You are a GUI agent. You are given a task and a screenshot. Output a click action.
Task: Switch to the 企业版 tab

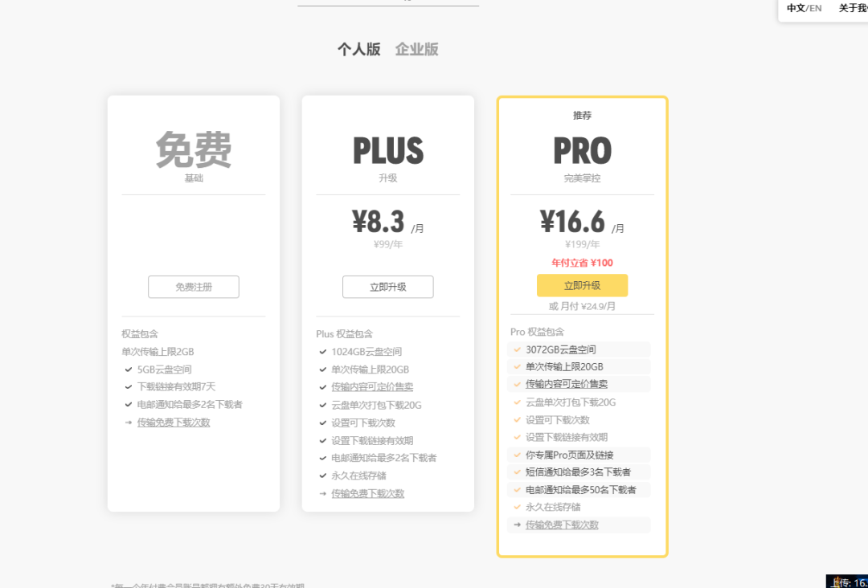pyautogui.click(x=417, y=49)
